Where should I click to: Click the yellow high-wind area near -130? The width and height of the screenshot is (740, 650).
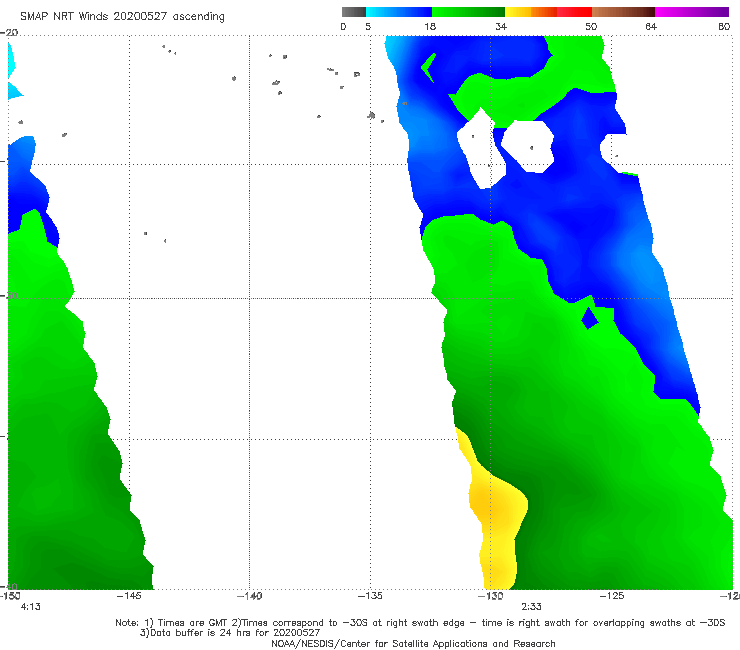496,512
